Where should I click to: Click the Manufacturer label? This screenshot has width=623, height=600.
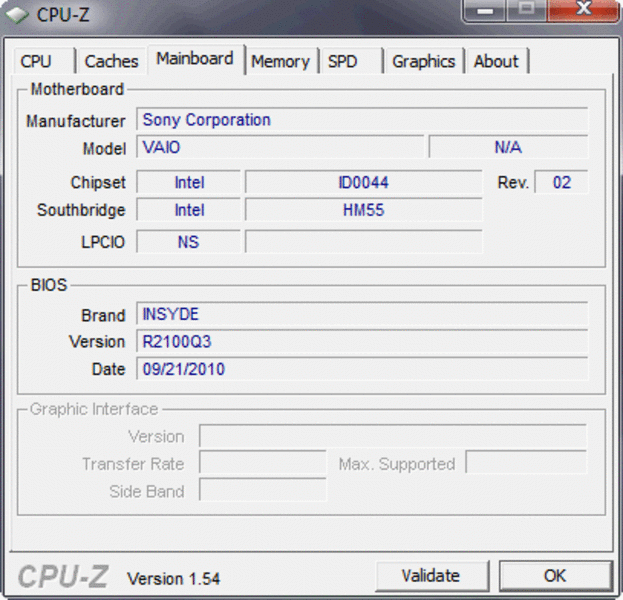click(x=76, y=121)
